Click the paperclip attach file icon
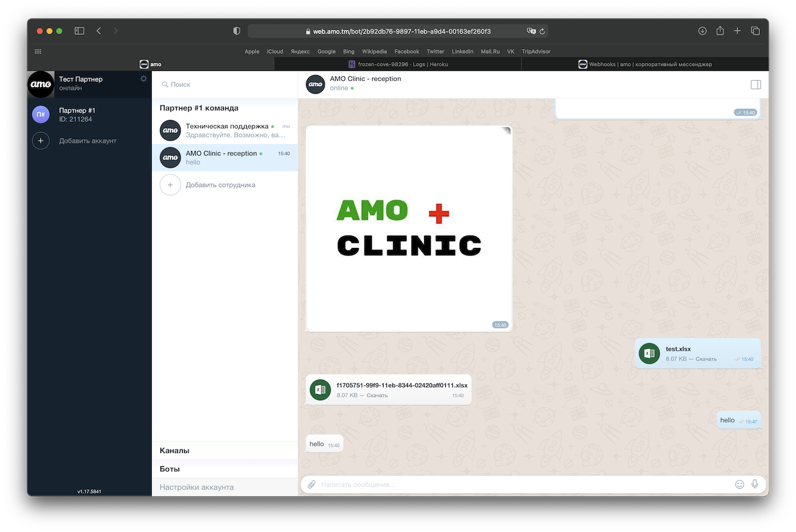Image resolution: width=796 pixels, height=532 pixels. tap(312, 484)
